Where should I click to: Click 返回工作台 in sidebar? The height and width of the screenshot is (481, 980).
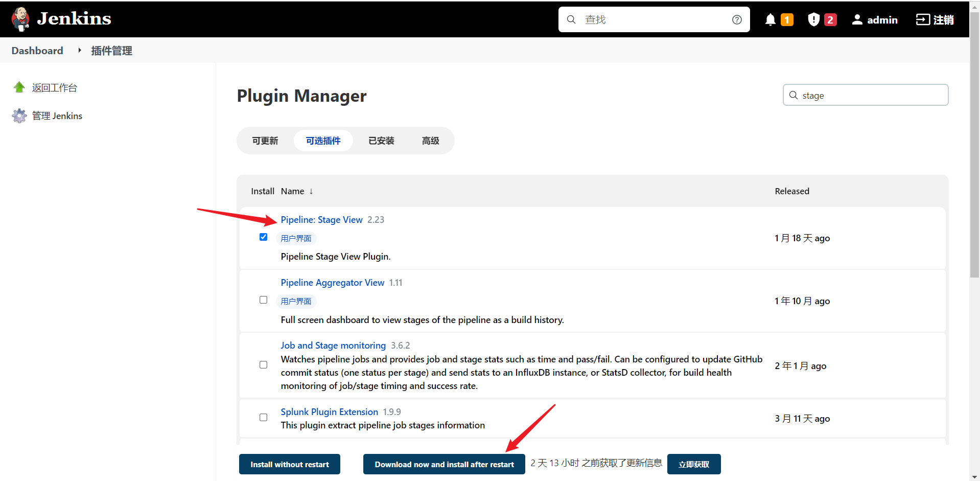coord(54,87)
